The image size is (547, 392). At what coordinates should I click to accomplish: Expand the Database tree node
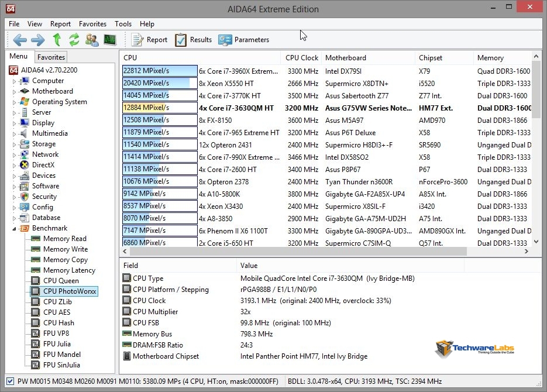coord(14,218)
